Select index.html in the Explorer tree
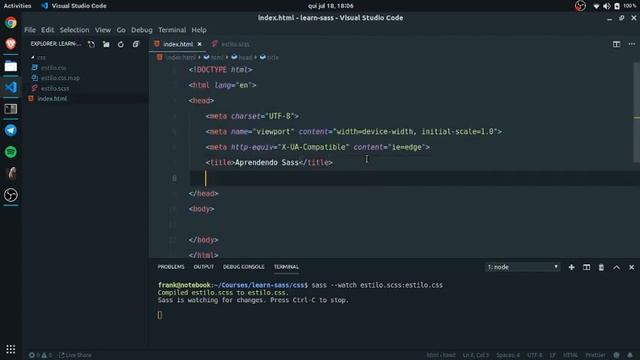This screenshot has width=640, height=360. coord(52,98)
